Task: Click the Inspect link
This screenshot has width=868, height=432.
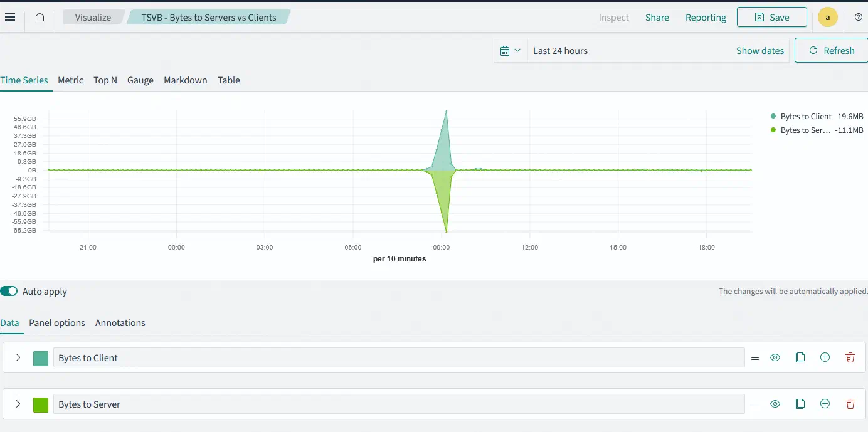Action: 614,18
